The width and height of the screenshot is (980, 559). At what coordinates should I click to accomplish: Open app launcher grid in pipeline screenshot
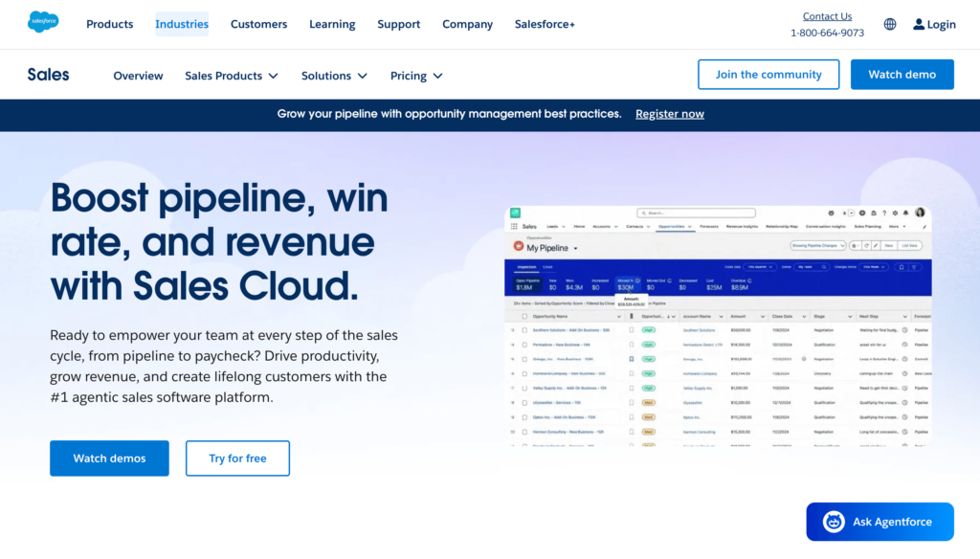pyautogui.click(x=514, y=226)
